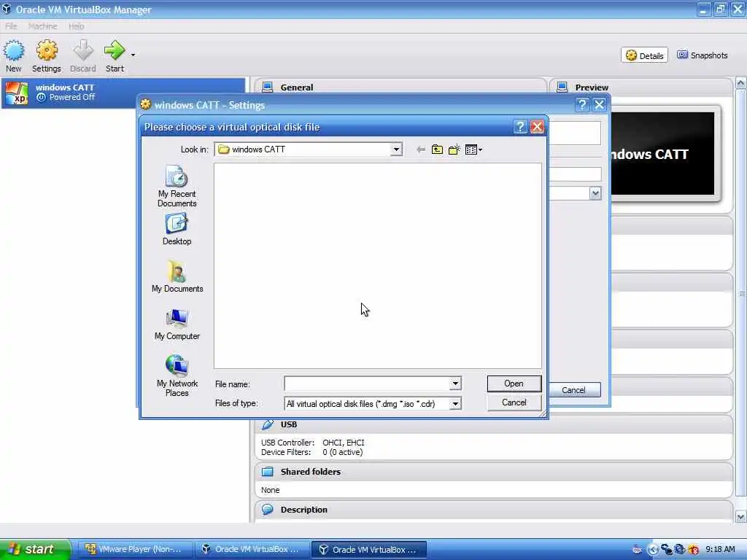The height and width of the screenshot is (560, 747).
Task: Go to My Network Places shortcut
Action: coord(177,376)
